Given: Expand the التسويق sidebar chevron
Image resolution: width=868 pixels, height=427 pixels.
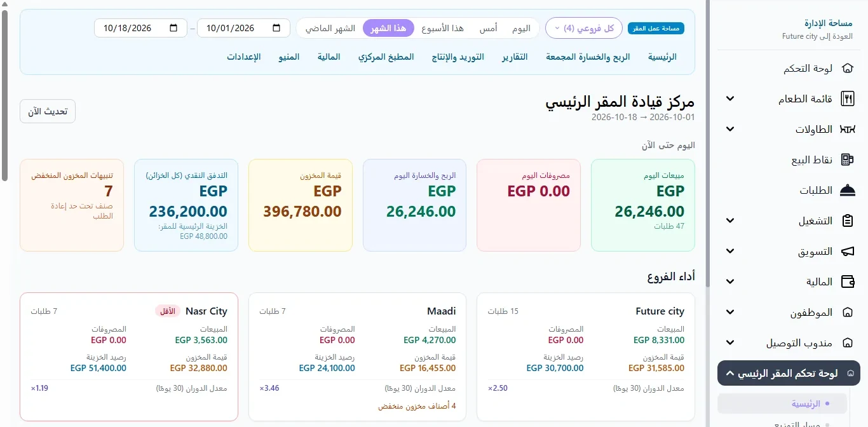Looking at the screenshot, I should (730, 251).
